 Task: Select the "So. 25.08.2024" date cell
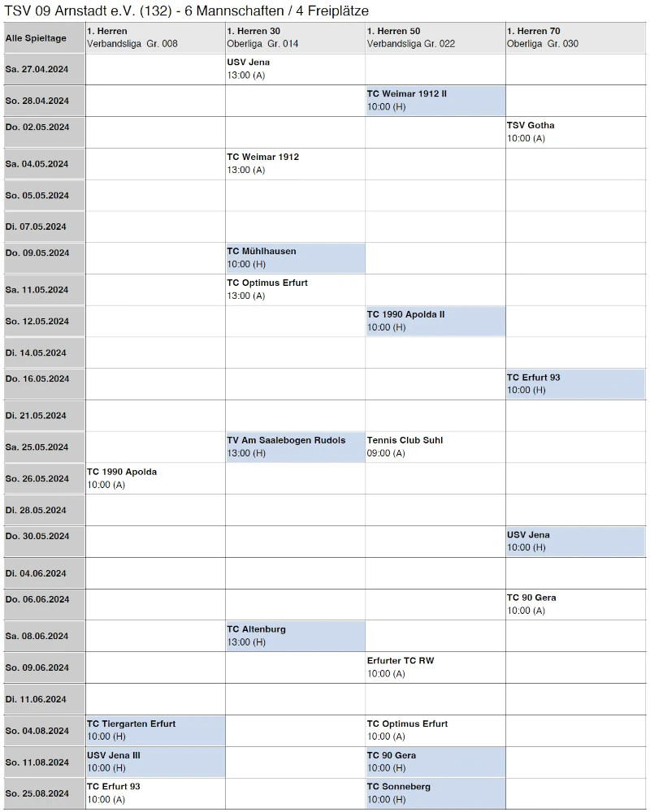coord(44,793)
